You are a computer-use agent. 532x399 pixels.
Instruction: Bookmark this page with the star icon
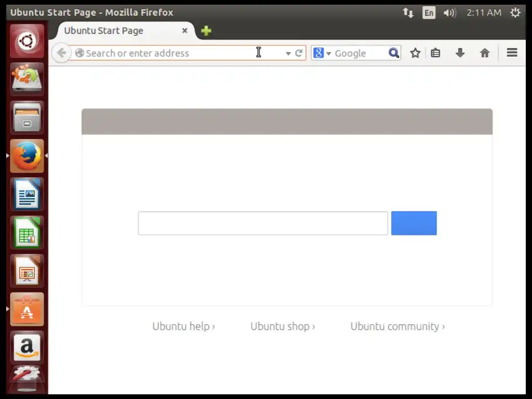[415, 53]
